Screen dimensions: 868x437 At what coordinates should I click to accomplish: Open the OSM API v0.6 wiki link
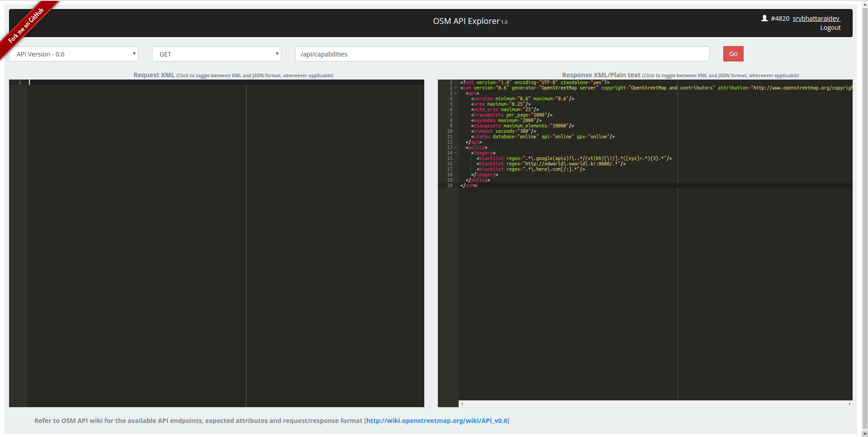coord(436,421)
